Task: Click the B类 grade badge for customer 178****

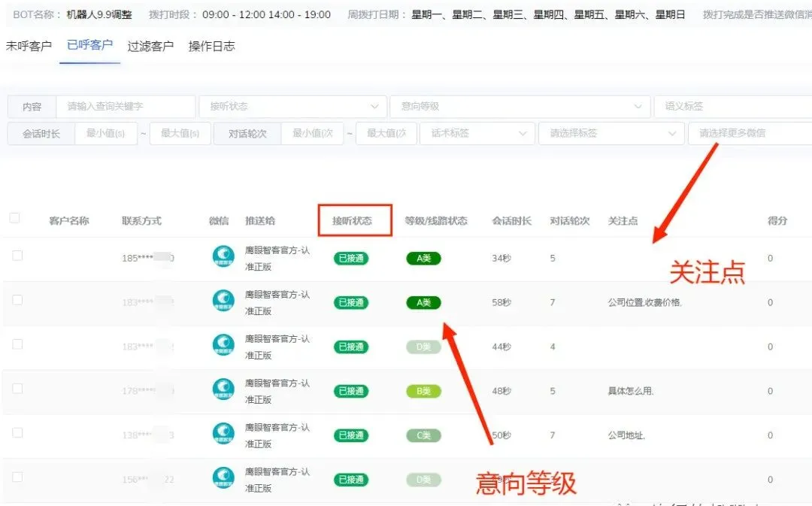Action: pos(423,391)
